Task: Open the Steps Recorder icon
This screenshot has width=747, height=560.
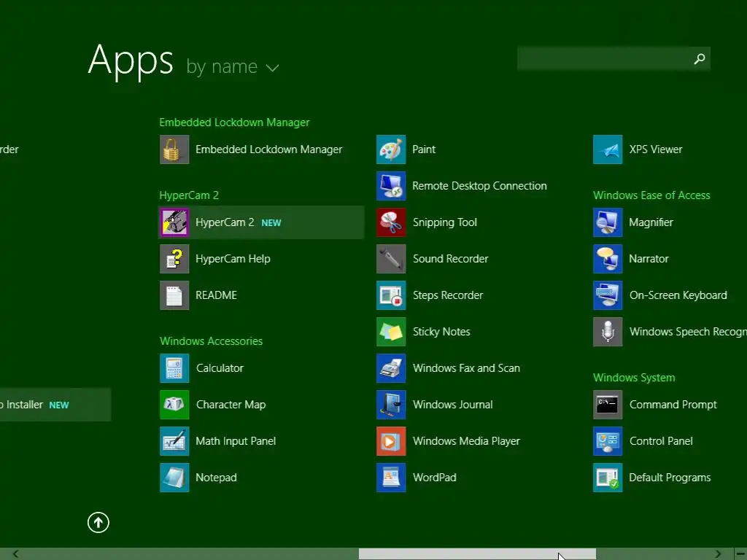Action: coord(391,295)
